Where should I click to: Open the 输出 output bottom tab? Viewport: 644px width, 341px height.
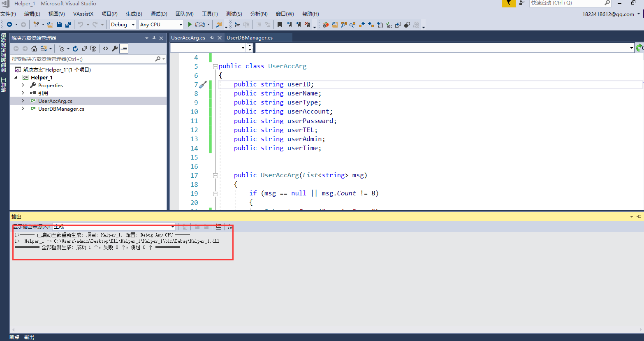[x=29, y=337]
